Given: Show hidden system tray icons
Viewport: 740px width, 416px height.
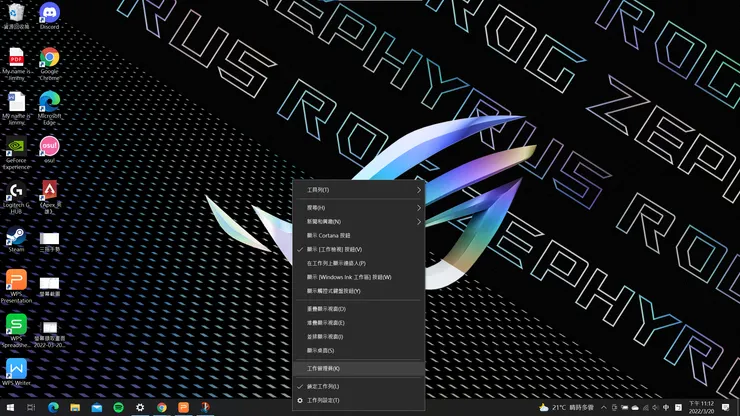Looking at the screenshot, I should tap(604, 408).
